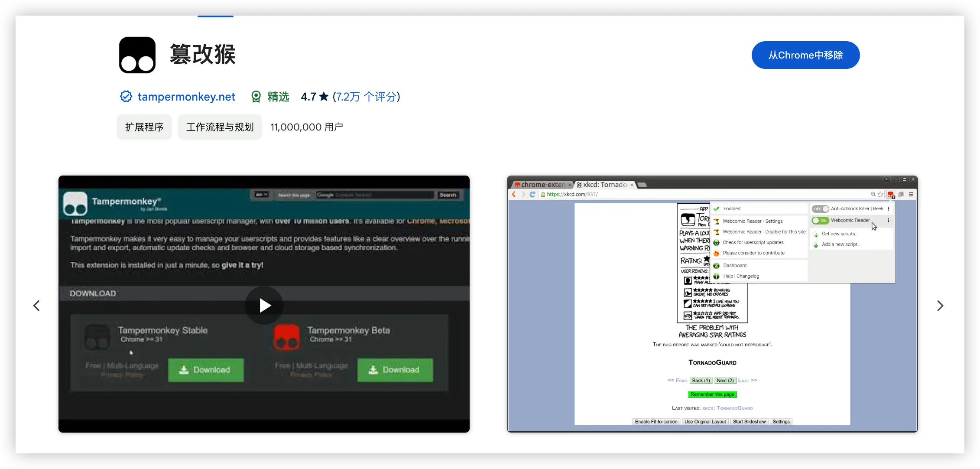Click the verified publisher badge icon
Image resolution: width=980 pixels, height=469 pixels.
(x=126, y=97)
